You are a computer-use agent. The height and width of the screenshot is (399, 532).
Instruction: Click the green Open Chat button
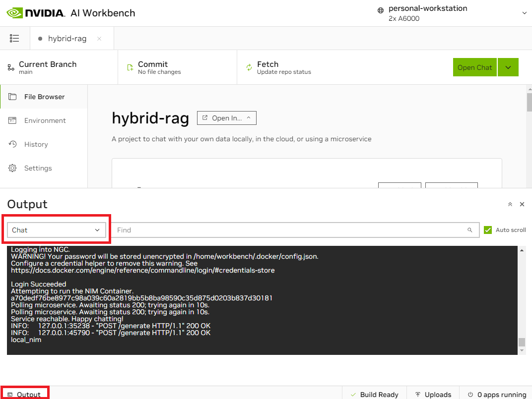(474, 67)
